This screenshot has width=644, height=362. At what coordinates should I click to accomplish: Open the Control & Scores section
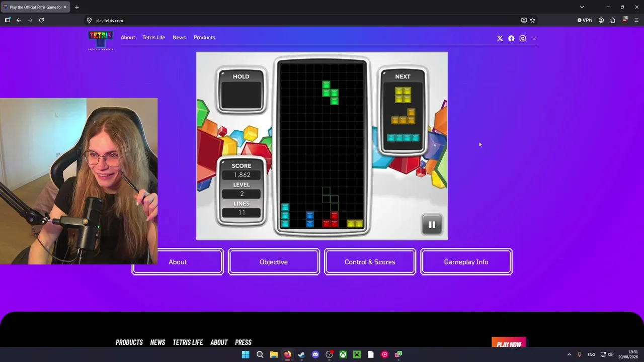370,262
